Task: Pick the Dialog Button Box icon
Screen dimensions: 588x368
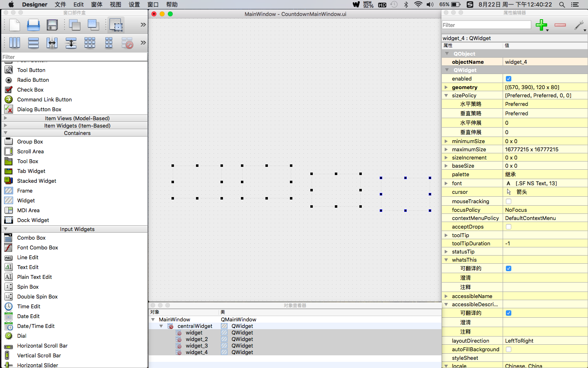Action: tap(9, 109)
